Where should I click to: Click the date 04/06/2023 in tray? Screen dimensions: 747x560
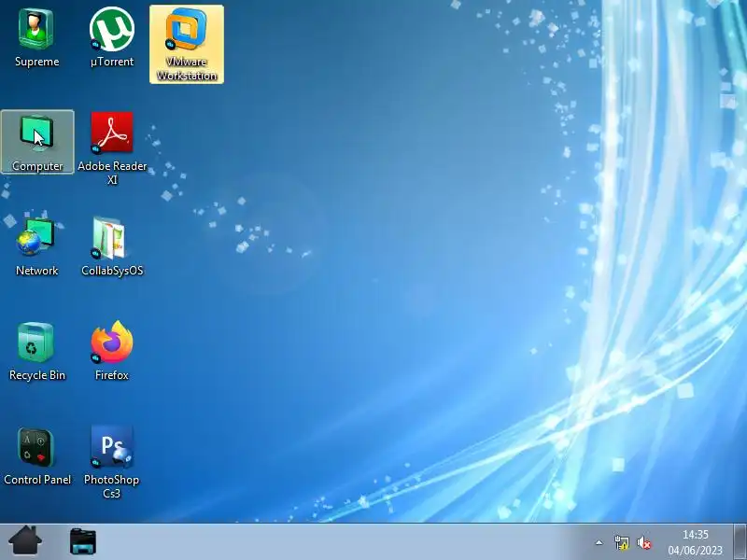coord(695,550)
